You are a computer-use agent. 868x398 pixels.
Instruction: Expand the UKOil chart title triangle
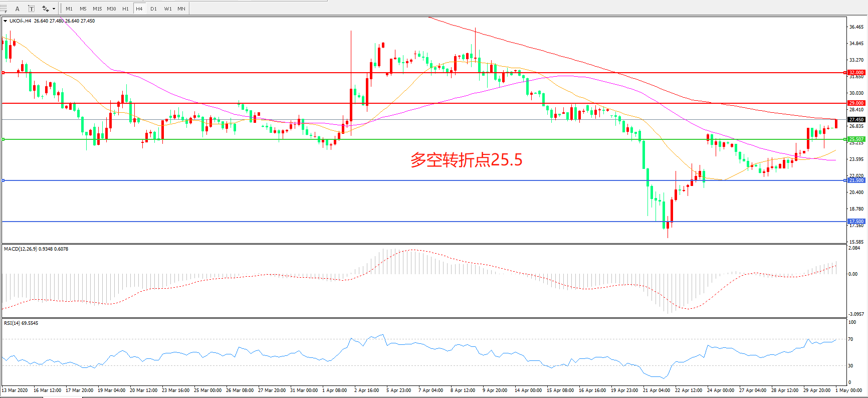pyautogui.click(x=5, y=21)
